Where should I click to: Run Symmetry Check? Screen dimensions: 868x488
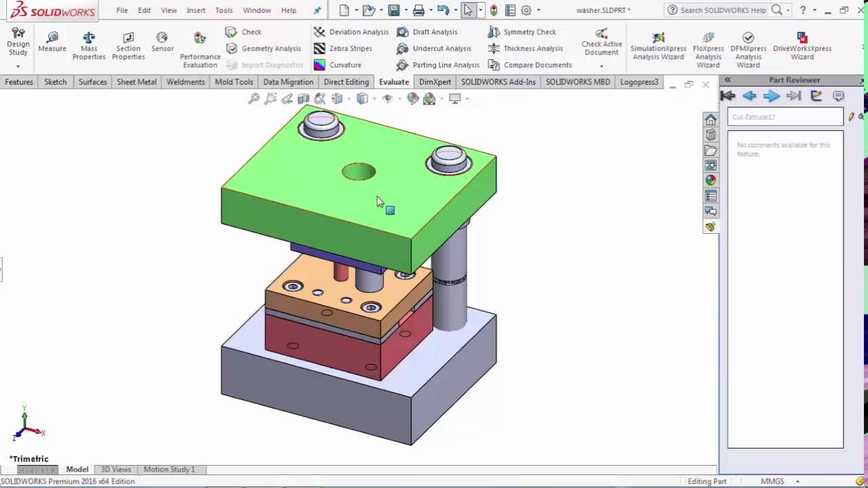point(521,32)
